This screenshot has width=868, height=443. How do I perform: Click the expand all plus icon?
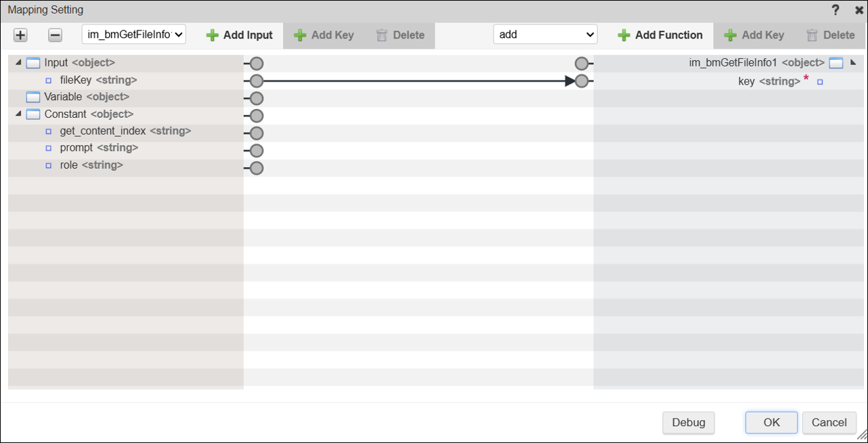tap(20, 35)
